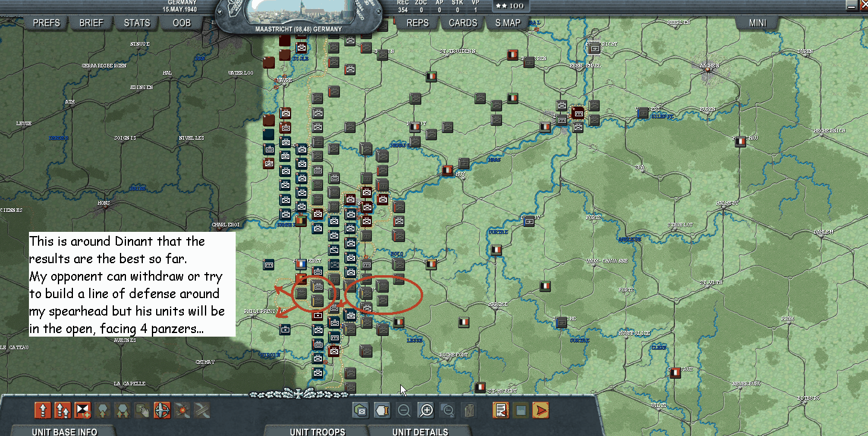Click the STAVELOT town label

tap(680, 225)
